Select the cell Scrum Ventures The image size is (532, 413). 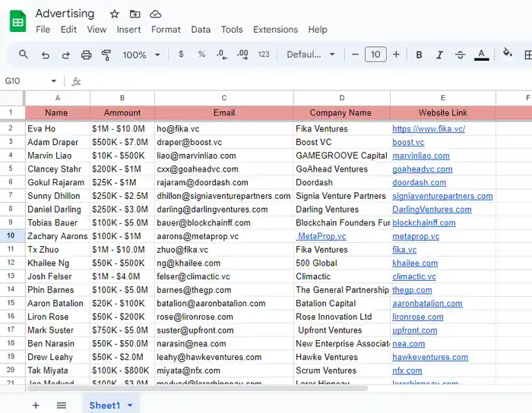(342, 370)
